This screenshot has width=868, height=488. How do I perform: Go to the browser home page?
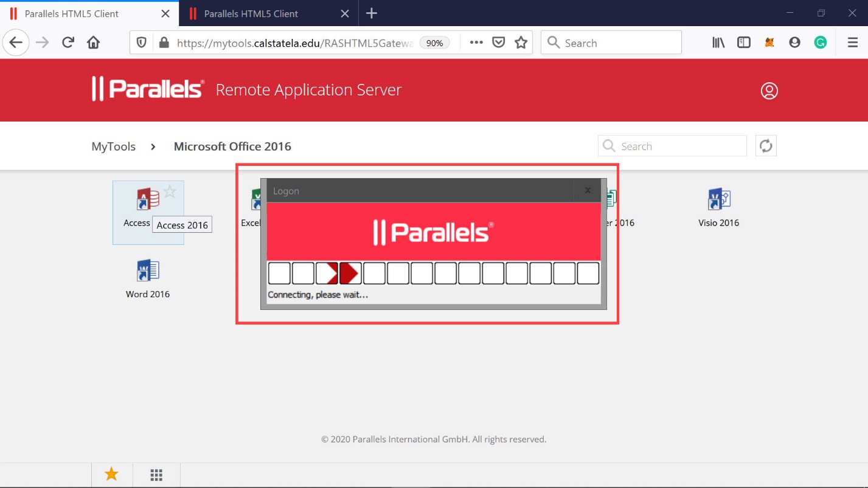pos(93,43)
